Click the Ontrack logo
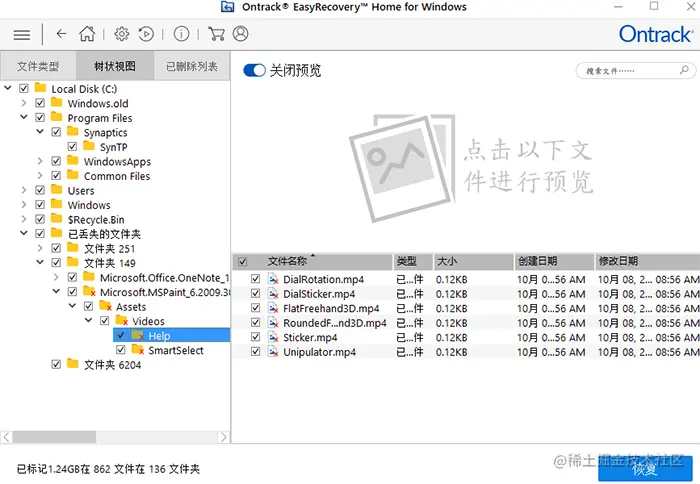The width and height of the screenshot is (700, 484). coord(655,34)
